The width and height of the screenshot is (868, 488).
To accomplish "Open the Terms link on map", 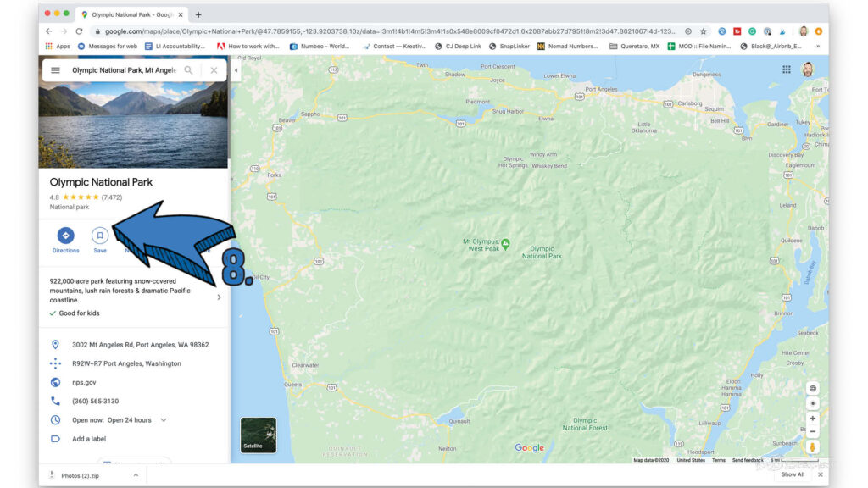I will pos(719,460).
